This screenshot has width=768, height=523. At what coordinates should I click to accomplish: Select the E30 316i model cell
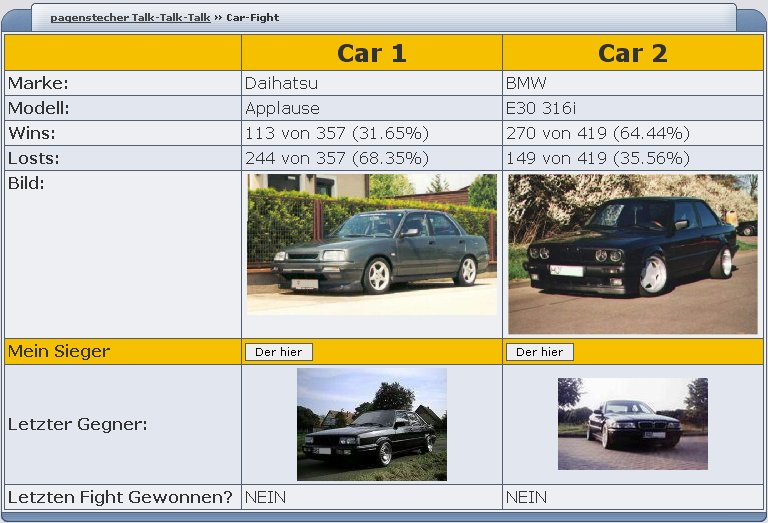pyautogui.click(x=633, y=108)
